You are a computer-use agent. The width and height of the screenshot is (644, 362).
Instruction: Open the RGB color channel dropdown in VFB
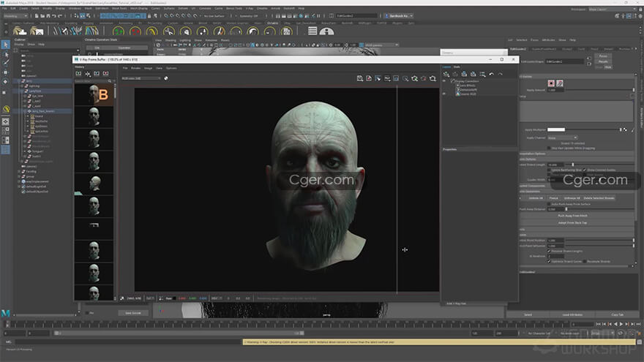pyautogui.click(x=141, y=78)
